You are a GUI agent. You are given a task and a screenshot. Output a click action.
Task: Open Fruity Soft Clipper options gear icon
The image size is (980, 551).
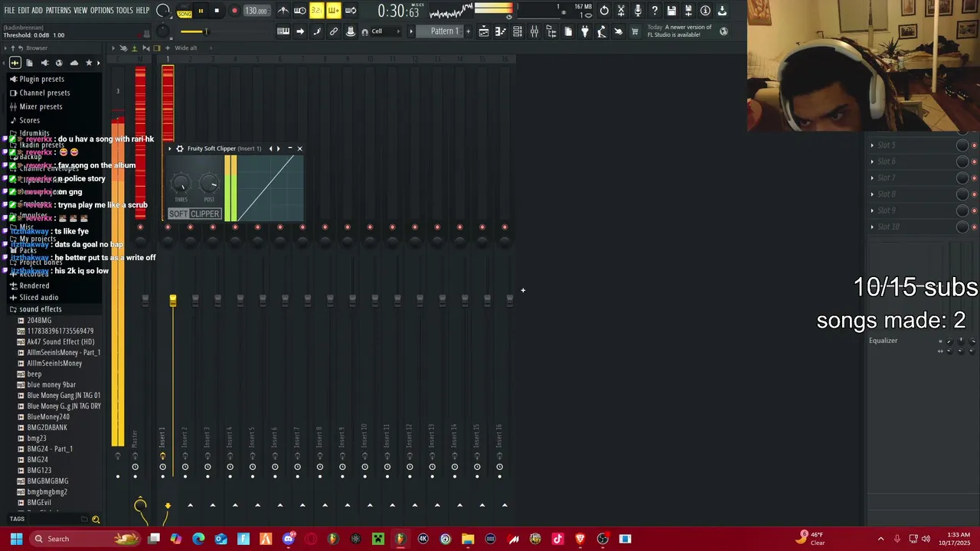[x=180, y=148]
